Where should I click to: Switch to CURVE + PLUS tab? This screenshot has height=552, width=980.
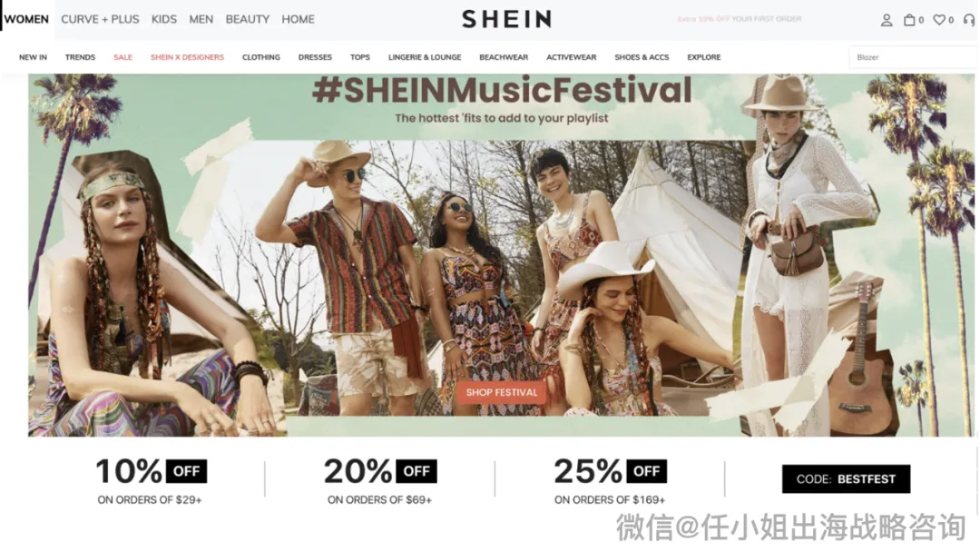tap(100, 19)
